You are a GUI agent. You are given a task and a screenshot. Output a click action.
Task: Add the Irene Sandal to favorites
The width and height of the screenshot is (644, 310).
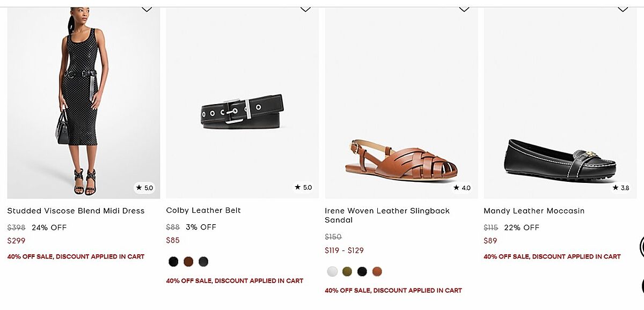tap(464, 9)
